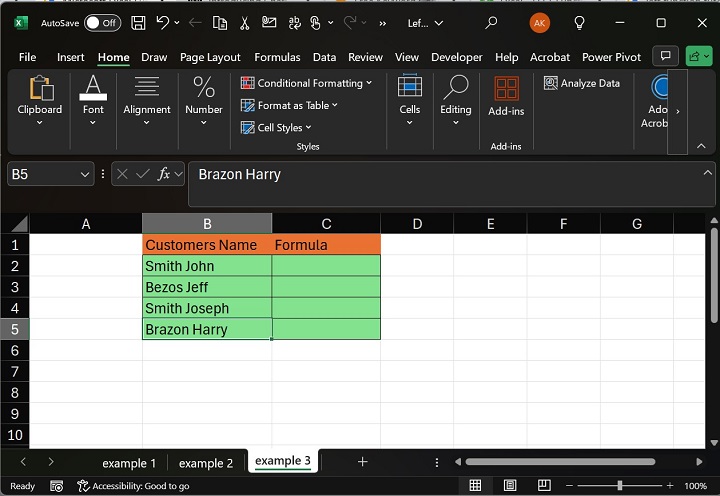This screenshot has height=496, width=720.
Task: Toggle the AutoSave switch
Action: (x=101, y=22)
